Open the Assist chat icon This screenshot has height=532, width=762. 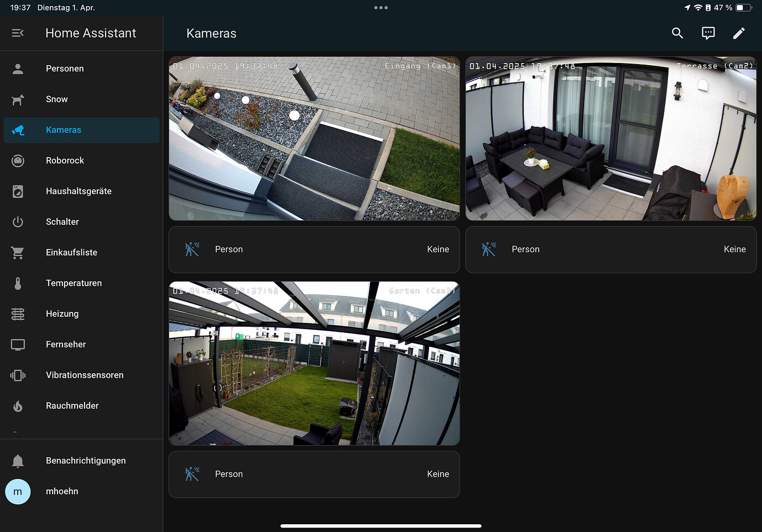click(x=708, y=33)
